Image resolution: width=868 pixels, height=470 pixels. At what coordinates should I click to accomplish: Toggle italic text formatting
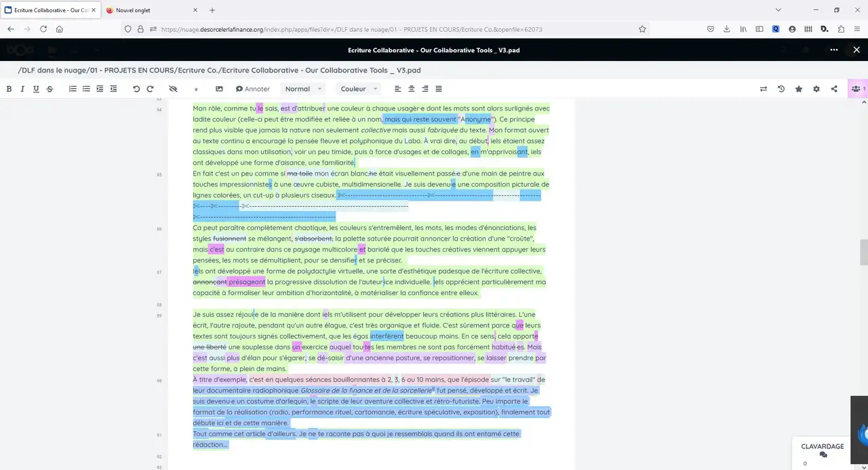click(x=22, y=89)
